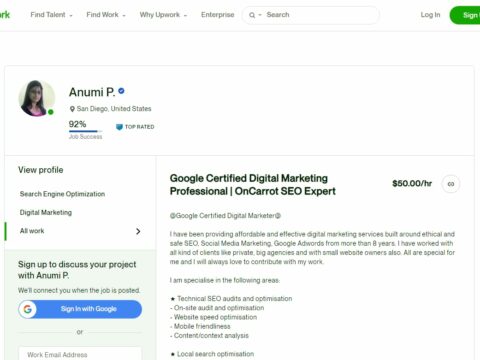Open Anumi P.'s profile photo
The height and width of the screenshot is (360, 480).
pos(36,98)
